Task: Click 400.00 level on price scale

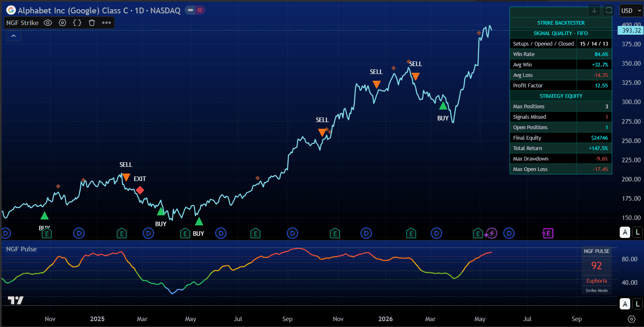Action: tap(631, 25)
